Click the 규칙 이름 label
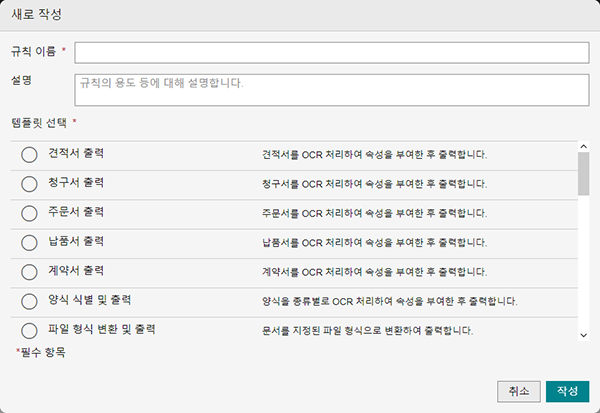The image size is (600, 413). (33, 51)
